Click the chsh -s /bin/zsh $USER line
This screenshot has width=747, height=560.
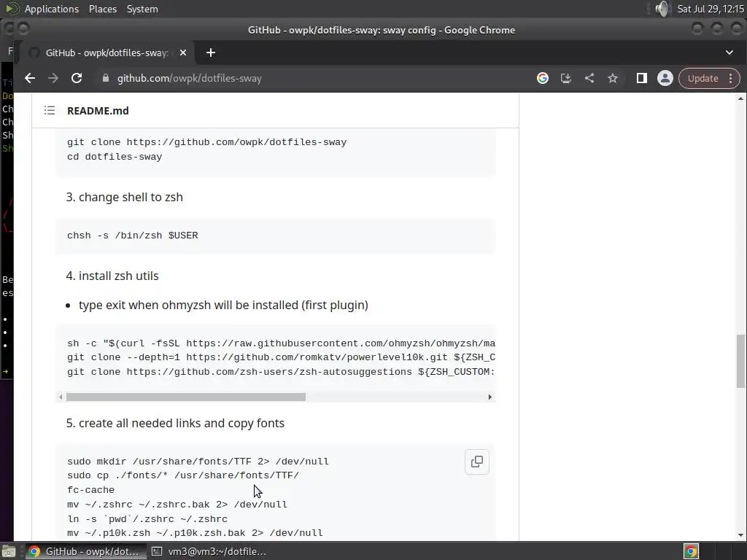pos(133,236)
